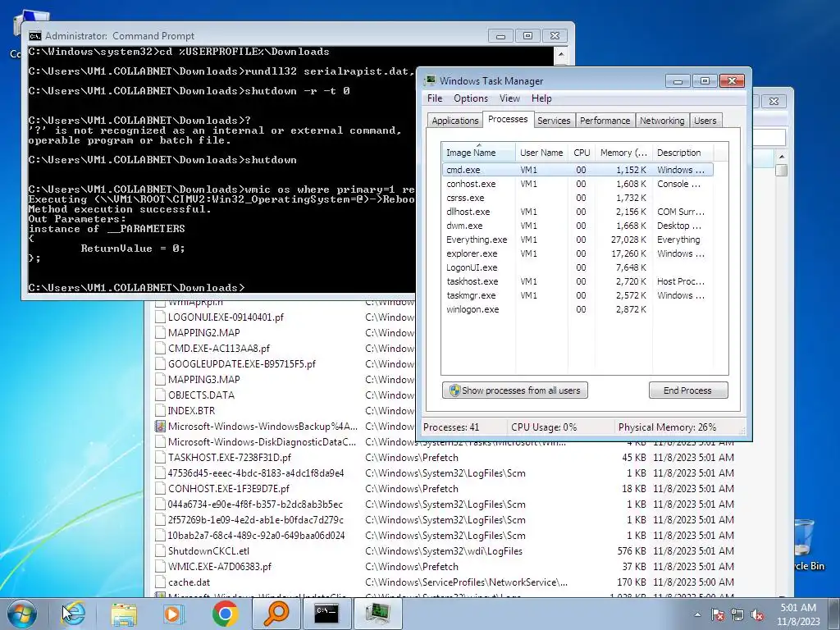Click the Action Center flag tray icon
The width and height of the screenshot is (840, 630).
point(717,614)
